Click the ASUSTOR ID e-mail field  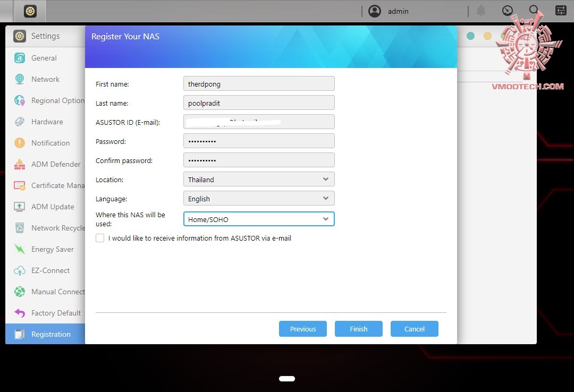tap(259, 122)
